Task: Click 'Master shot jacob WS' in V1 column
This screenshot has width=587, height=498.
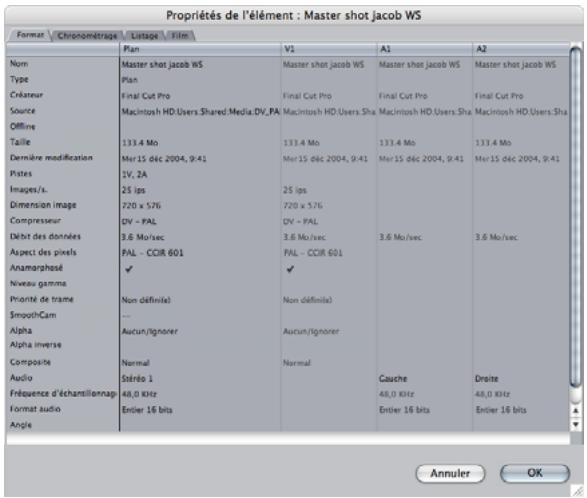Action: [323, 64]
